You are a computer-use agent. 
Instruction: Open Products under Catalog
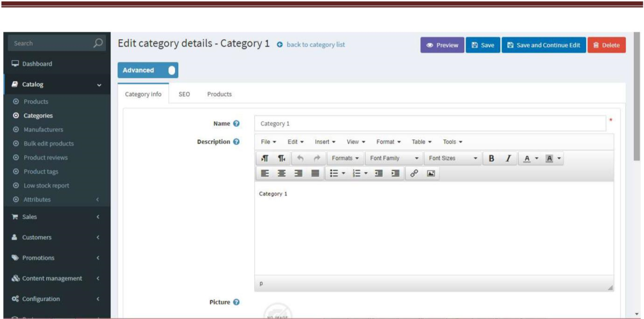[x=35, y=101]
